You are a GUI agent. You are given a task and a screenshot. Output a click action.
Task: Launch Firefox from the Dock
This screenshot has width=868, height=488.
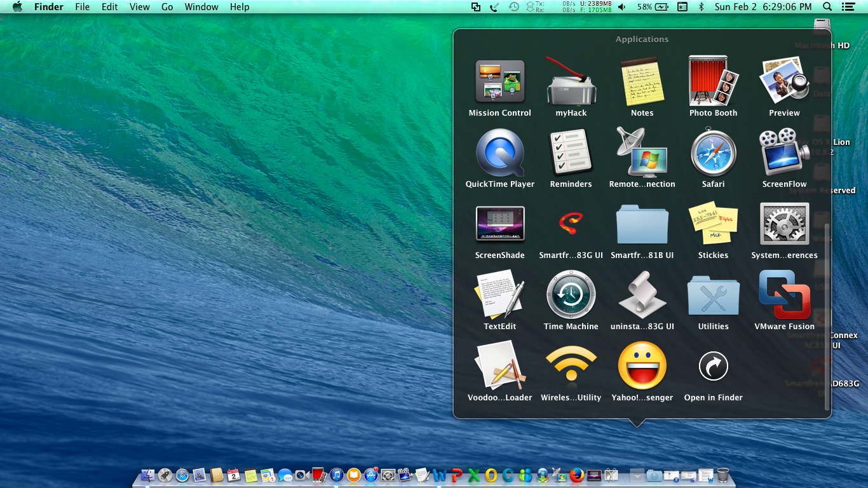(577, 475)
